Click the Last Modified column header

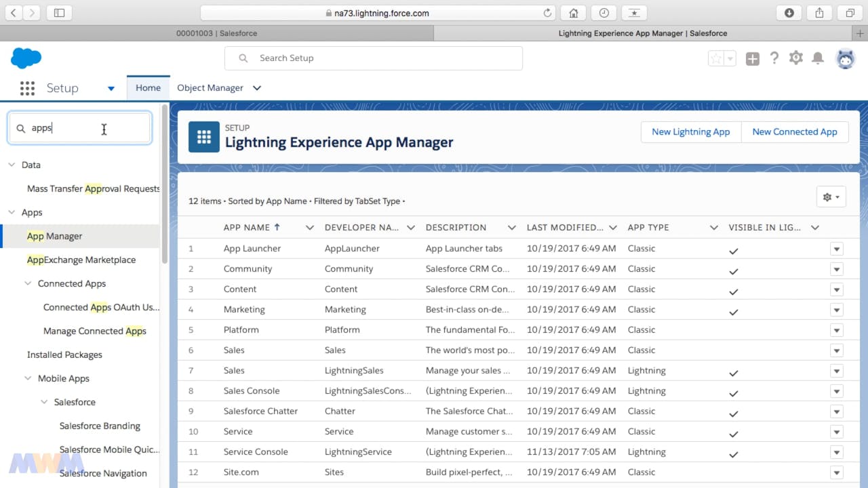coord(565,228)
